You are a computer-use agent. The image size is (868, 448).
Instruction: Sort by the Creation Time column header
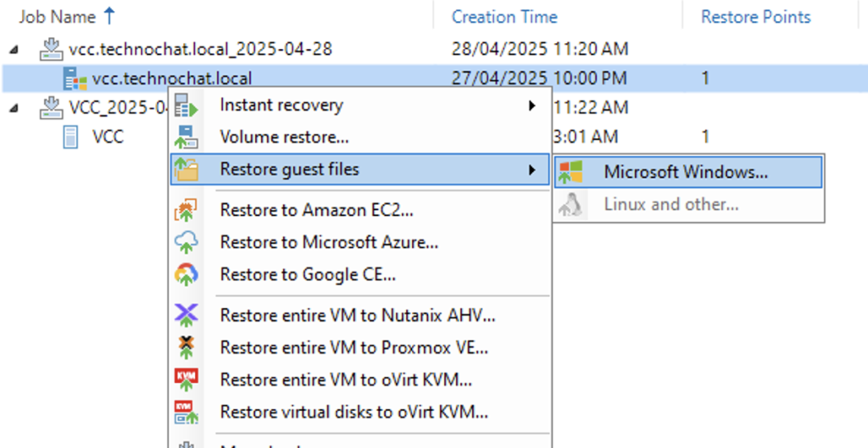click(x=504, y=17)
